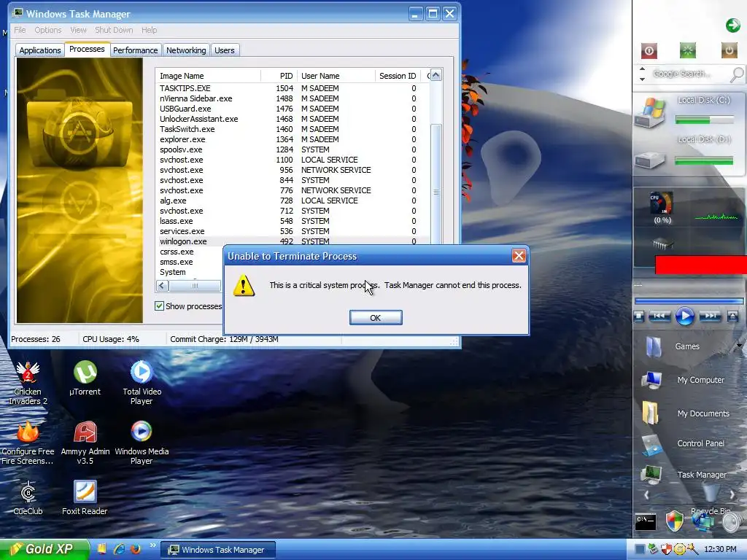Viewport: 747px width, 560px height.
Task: Open Control Panel from sidebar
Action: coord(651,446)
